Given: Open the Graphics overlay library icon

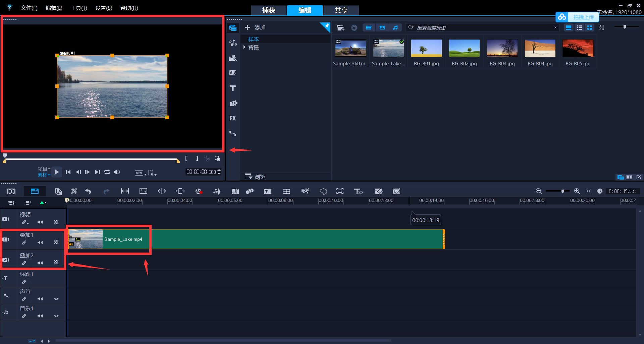Looking at the screenshot, I should tap(233, 103).
